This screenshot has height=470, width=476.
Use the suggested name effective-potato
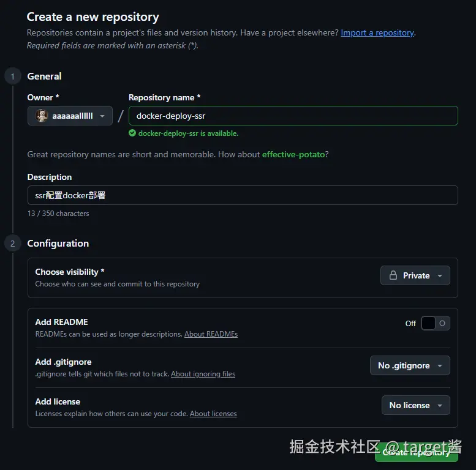point(293,154)
